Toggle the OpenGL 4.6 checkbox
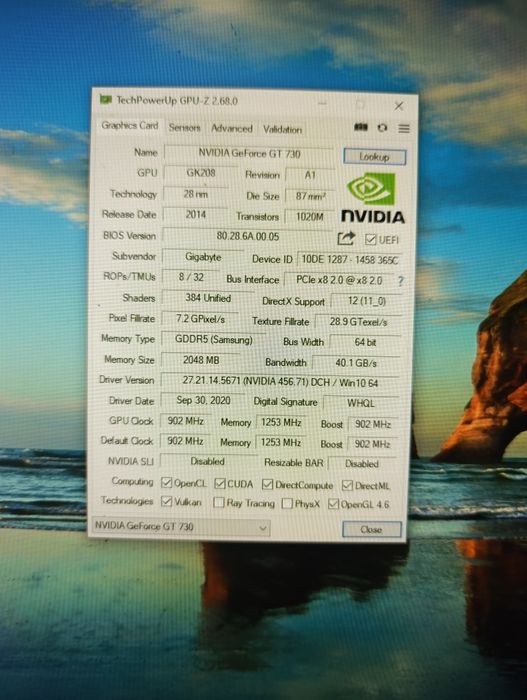 coord(333,504)
